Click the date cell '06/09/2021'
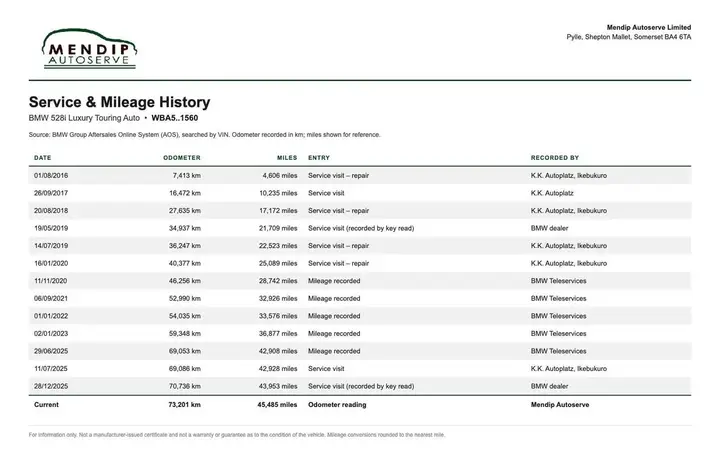 (x=51, y=298)
